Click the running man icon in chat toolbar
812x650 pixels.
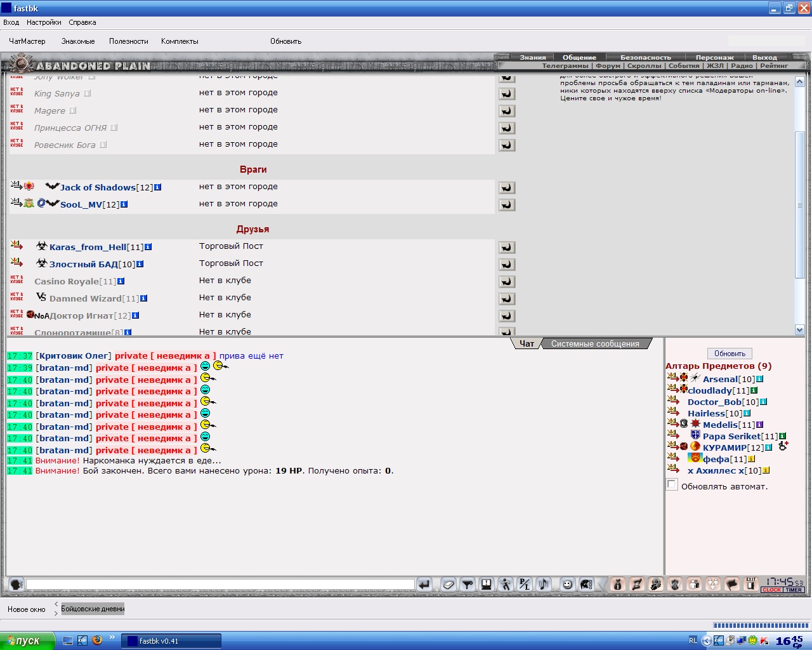click(506, 585)
